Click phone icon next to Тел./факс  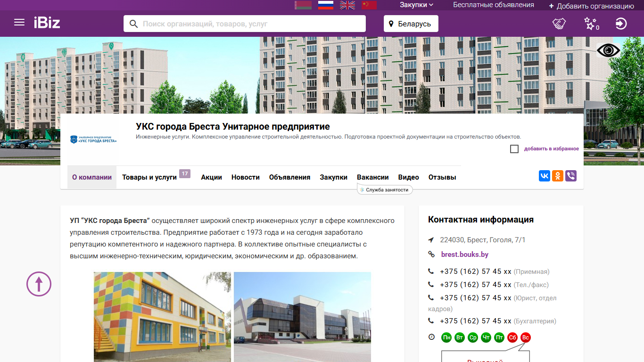[x=431, y=285]
